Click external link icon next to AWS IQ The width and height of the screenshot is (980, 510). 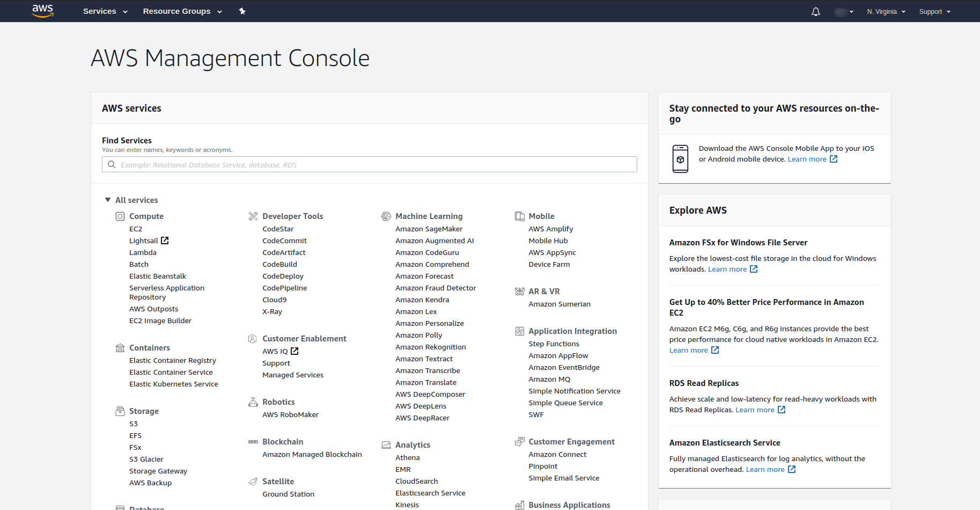pos(294,351)
